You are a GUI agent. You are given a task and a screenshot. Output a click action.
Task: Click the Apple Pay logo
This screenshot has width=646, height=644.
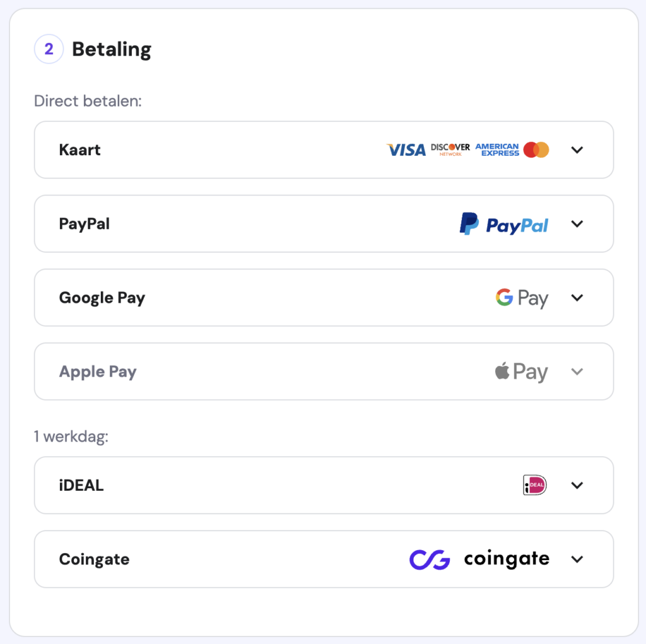click(x=521, y=372)
